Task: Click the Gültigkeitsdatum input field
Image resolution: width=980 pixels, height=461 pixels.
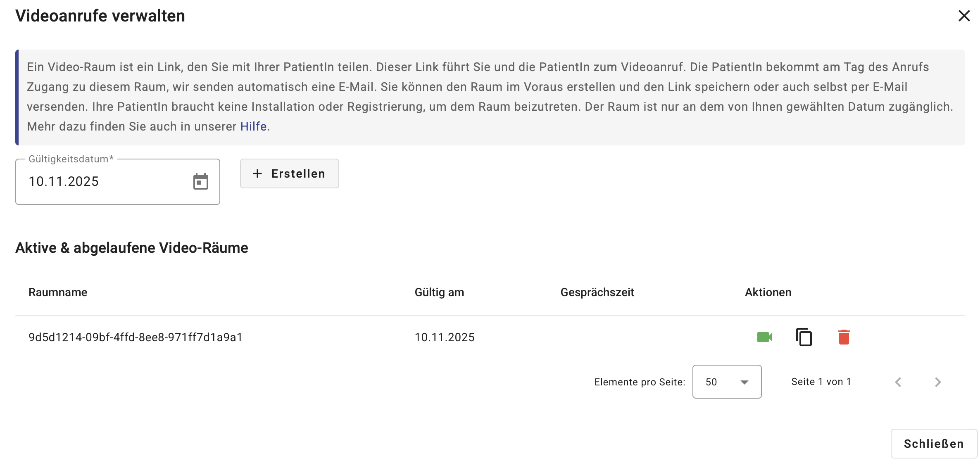Action: (103, 181)
